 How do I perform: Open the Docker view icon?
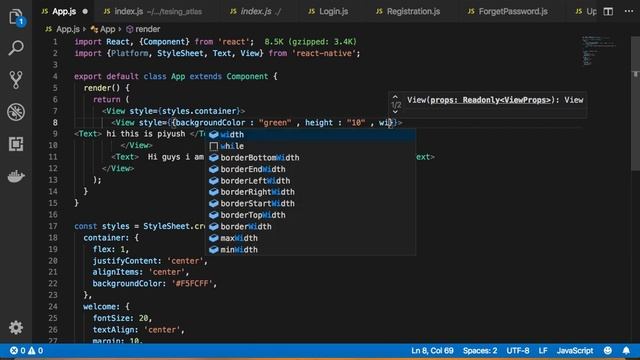[x=16, y=176]
